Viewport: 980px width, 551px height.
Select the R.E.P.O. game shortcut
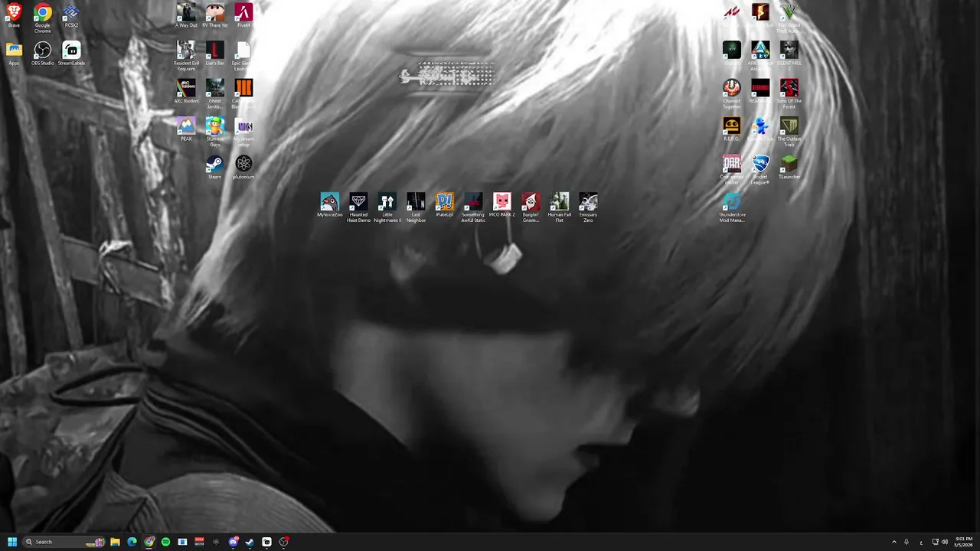[x=732, y=129]
